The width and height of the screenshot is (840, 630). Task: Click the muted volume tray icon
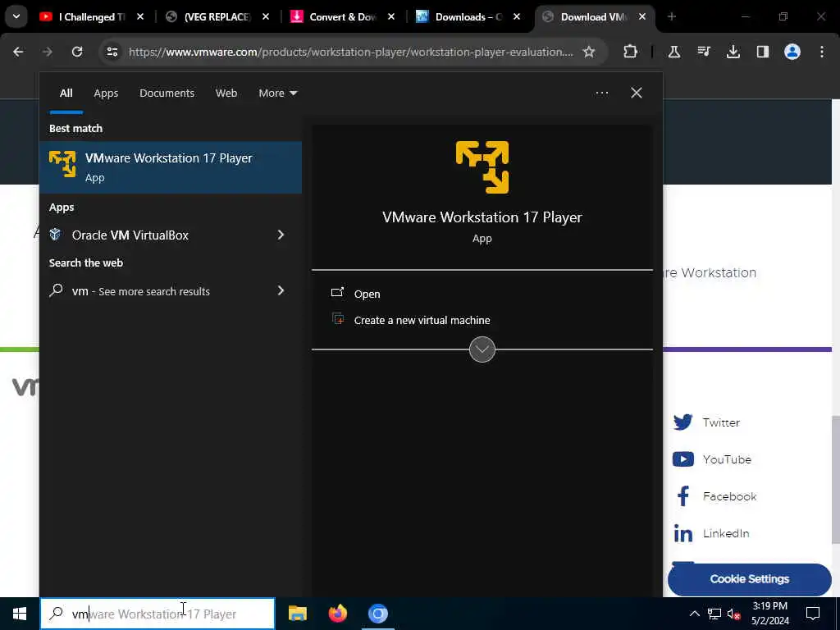pos(733,614)
